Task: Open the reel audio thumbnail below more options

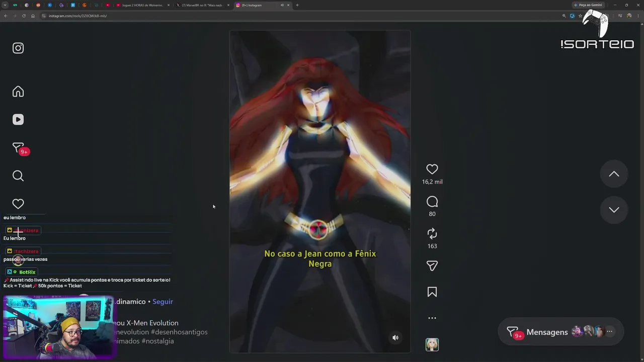Action: click(432, 344)
